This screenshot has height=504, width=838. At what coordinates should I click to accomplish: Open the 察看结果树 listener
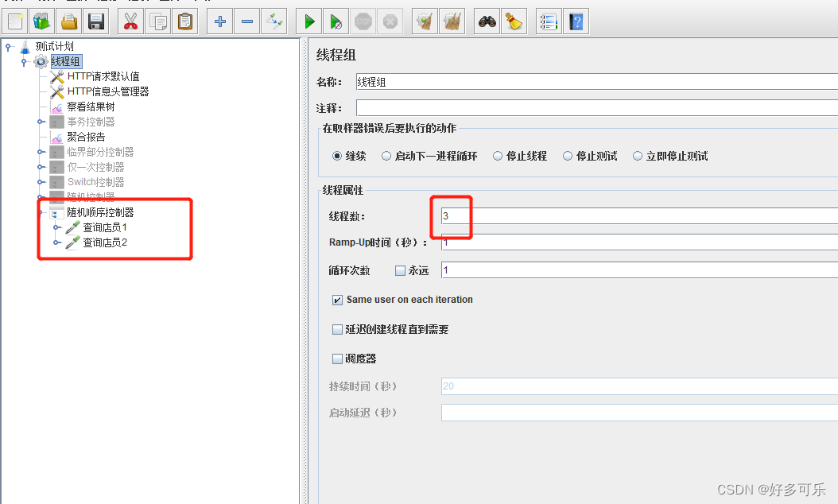(91, 107)
